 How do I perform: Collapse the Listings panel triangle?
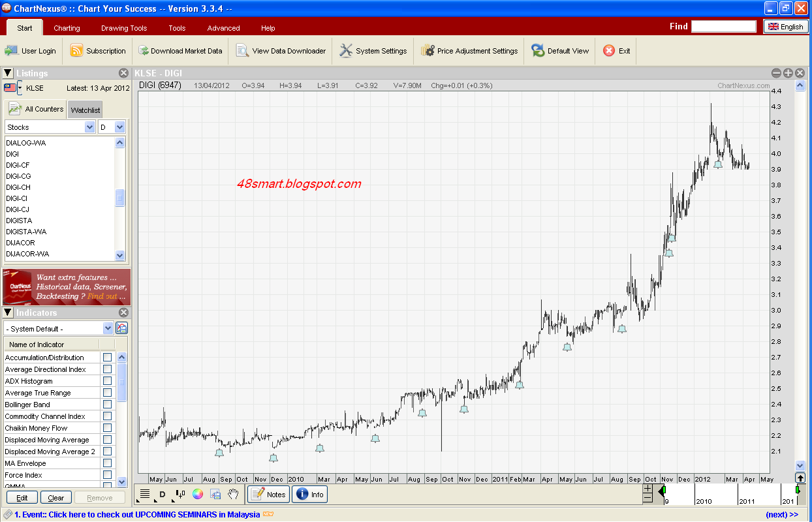[8, 73]
